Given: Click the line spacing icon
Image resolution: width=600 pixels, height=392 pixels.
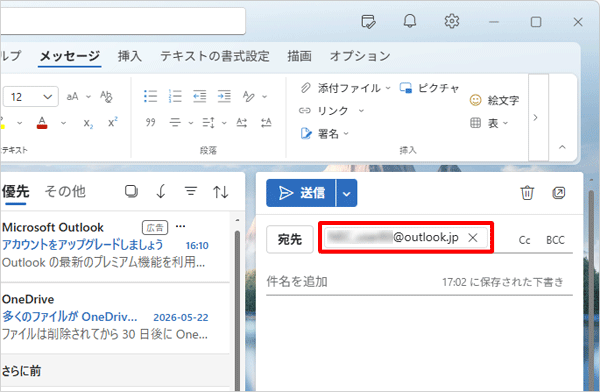Looking at the screenshot, I should click(209, 122).
